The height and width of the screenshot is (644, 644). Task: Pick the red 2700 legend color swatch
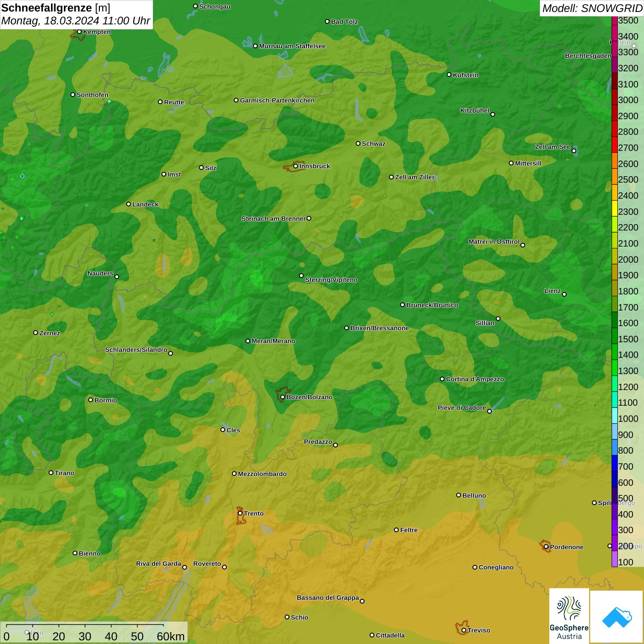(615, 144)
